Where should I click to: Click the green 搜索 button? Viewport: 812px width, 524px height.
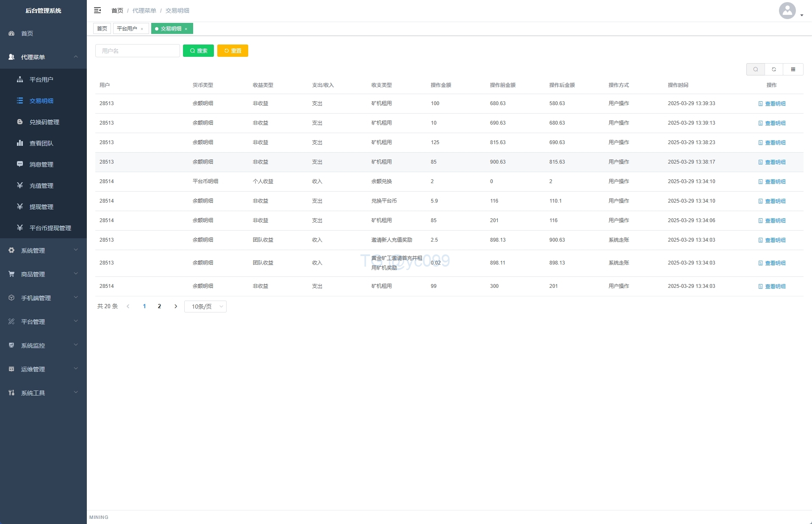click(198, 51)
